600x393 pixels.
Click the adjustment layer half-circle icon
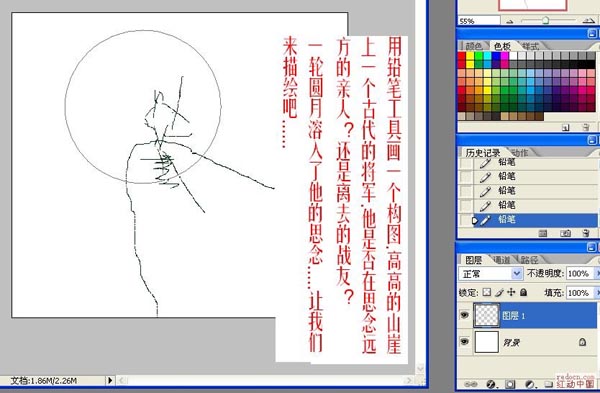tap(530, 384)
